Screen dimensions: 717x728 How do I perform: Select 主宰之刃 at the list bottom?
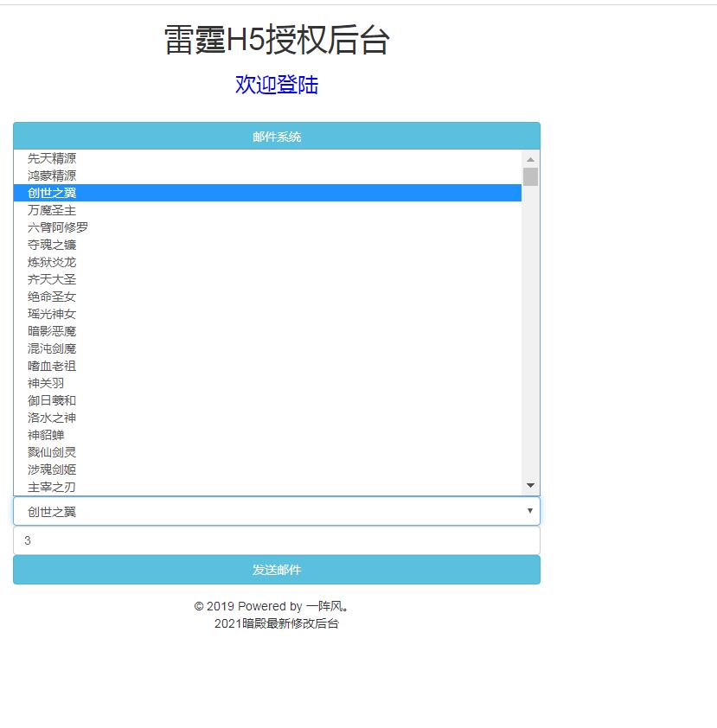coord(52,487)
